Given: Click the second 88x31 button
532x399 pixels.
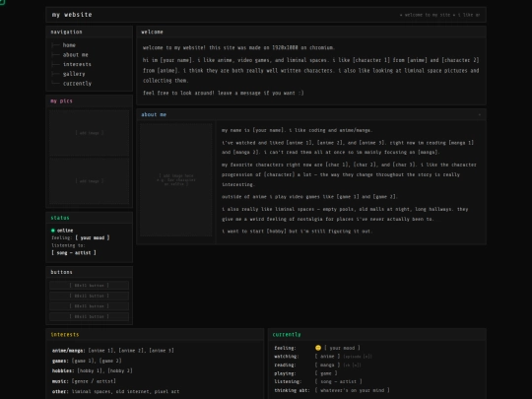Looking at the screenshot, I should (90, 296).
